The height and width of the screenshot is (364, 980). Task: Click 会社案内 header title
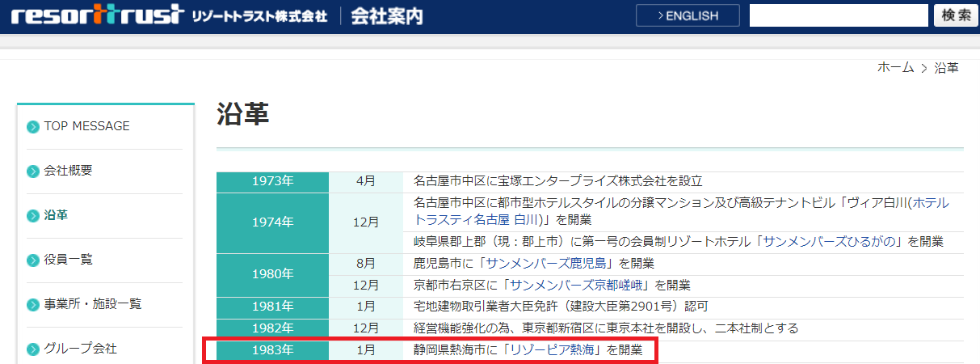(386, 16)
